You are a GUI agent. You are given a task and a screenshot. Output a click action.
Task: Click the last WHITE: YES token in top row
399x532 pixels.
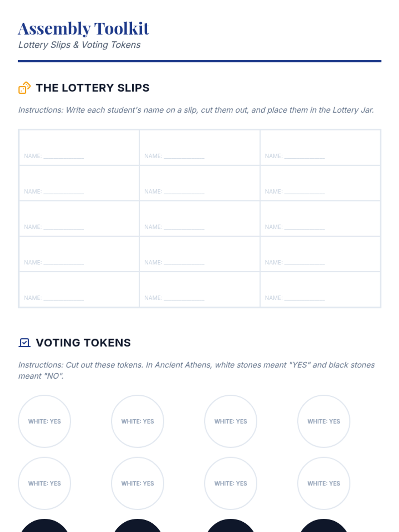coord(324,421)
